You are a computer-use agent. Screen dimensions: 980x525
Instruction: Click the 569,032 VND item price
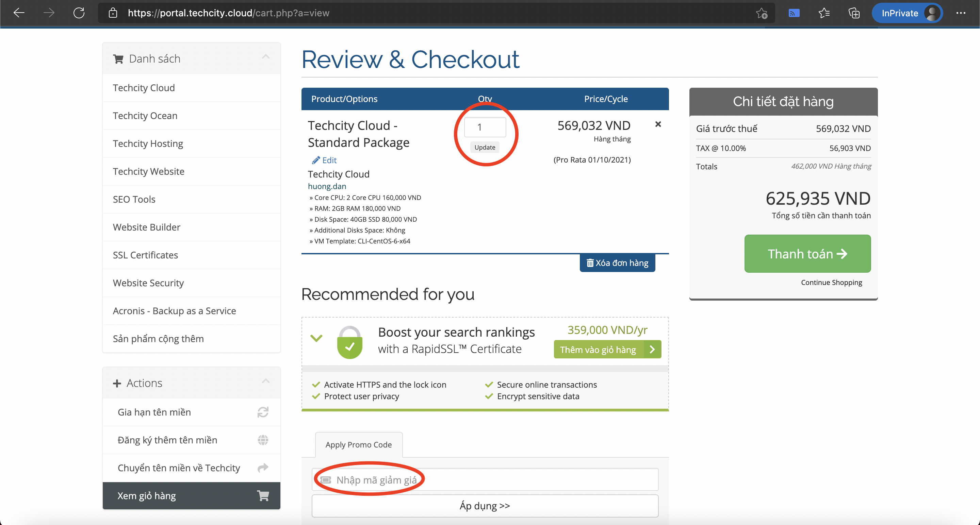click(x=594, y=125)
